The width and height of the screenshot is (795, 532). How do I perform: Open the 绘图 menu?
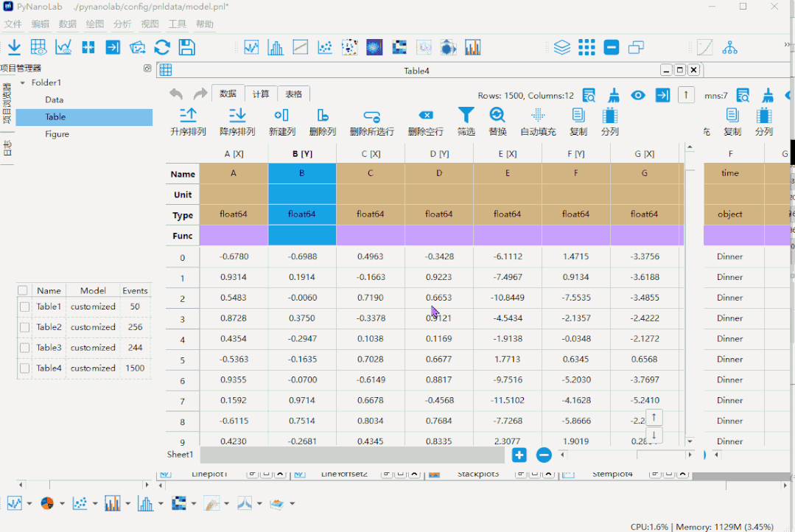click(95, 24)
